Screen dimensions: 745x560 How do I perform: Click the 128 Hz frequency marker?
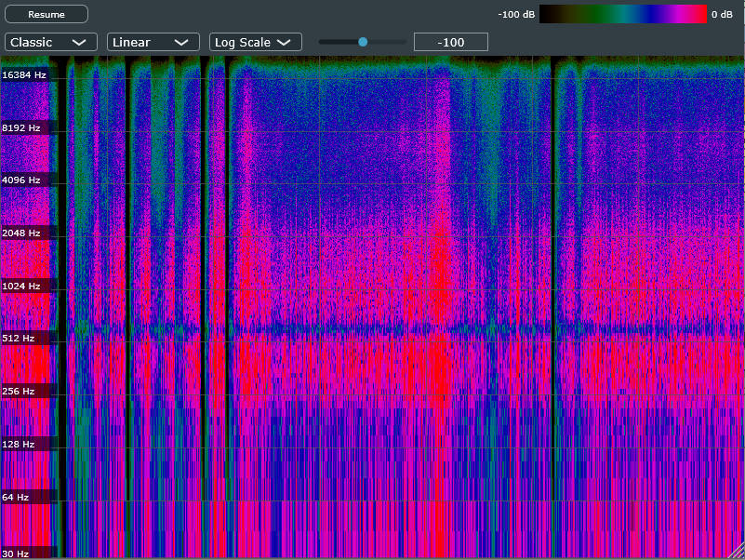(x=20, y=445)
